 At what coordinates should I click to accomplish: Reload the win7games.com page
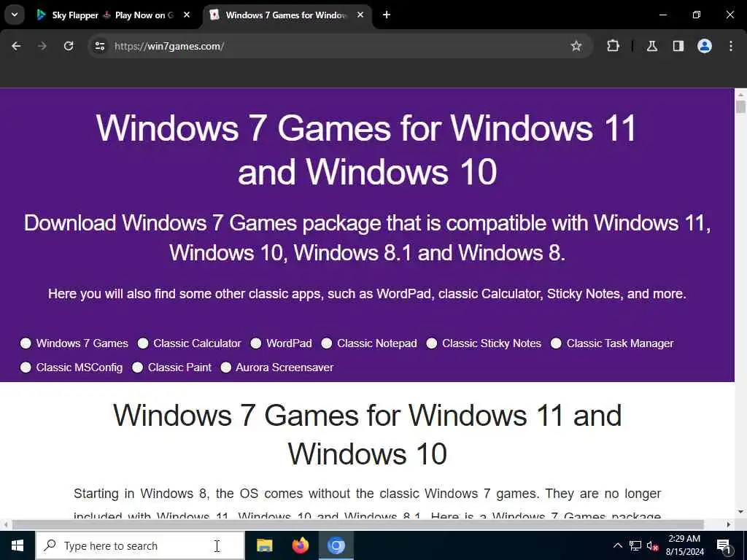click(69, 46)
